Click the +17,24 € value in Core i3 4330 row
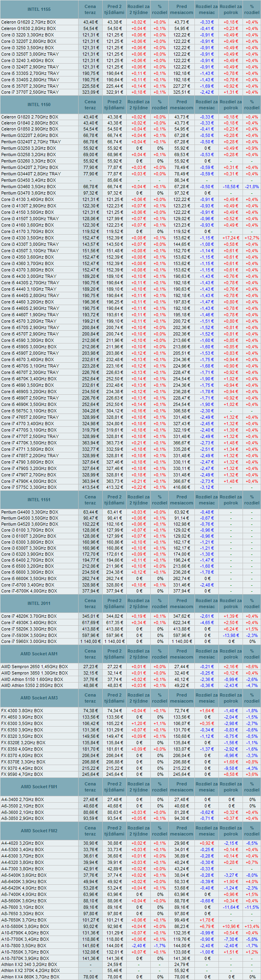This screenshot has width=261, height=980. pyautogui.click(x=231, y=238)
